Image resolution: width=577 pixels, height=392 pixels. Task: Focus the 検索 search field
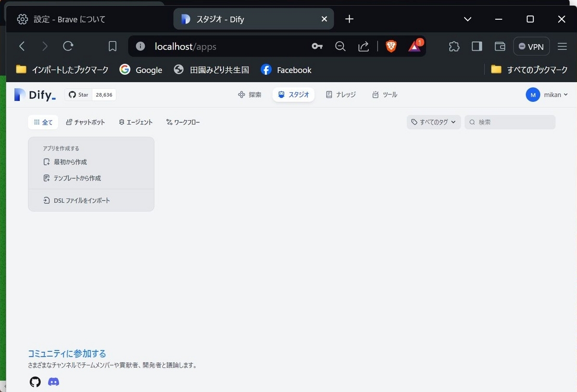click(x=510, y=122)
